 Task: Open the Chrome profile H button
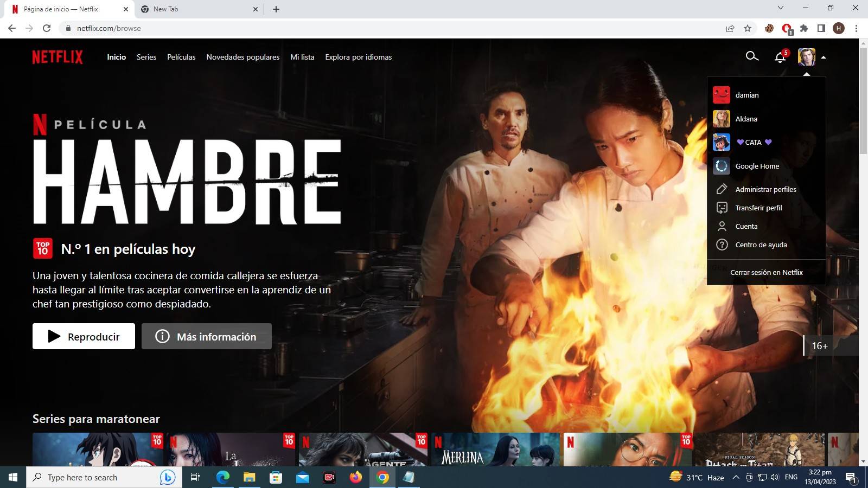(x=839, y=28)
